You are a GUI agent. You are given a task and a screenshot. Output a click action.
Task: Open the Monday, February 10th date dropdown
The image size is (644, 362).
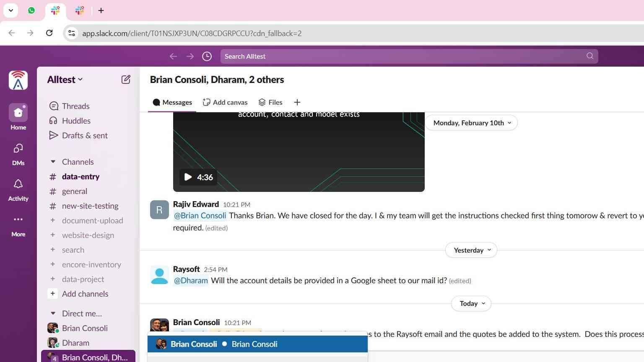tap(472, 123)
